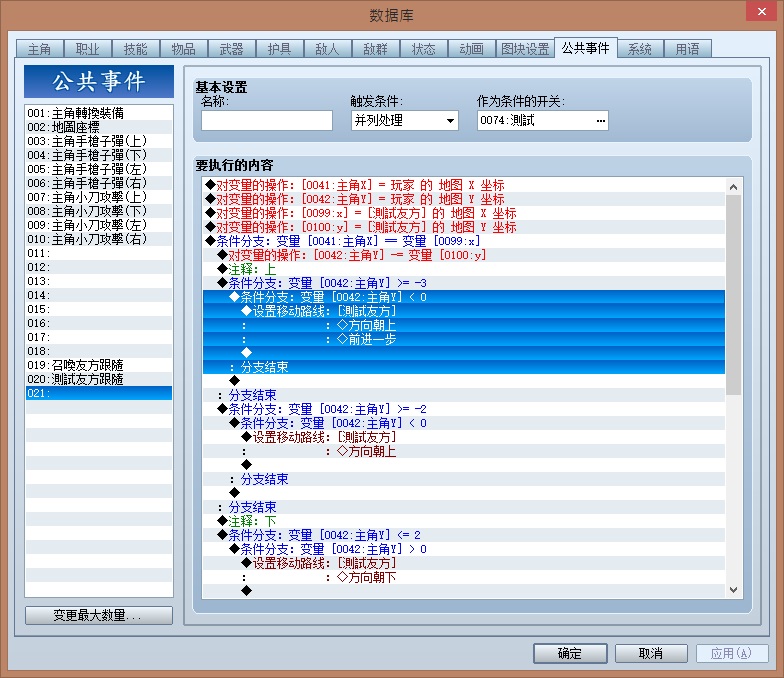Open the 触发条件 dropdown (并列处理)
This screenshot has height=678, width=784.
click(x=404, y=120)
